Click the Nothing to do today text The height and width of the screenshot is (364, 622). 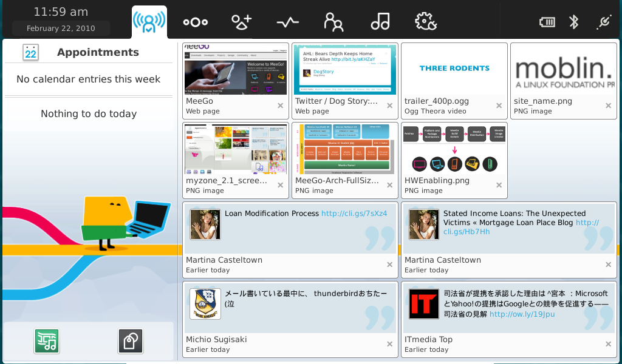(x=89, y=114)
